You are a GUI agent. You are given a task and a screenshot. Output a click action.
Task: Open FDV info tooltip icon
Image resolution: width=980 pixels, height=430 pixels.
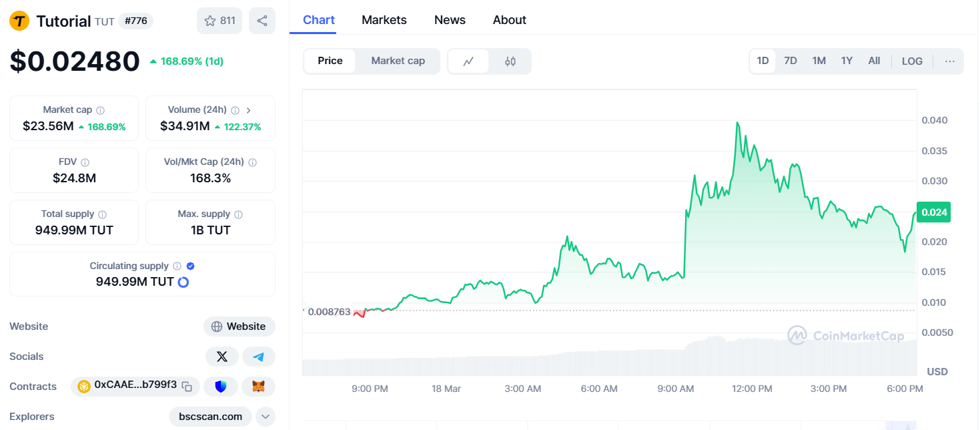(85, 162)
